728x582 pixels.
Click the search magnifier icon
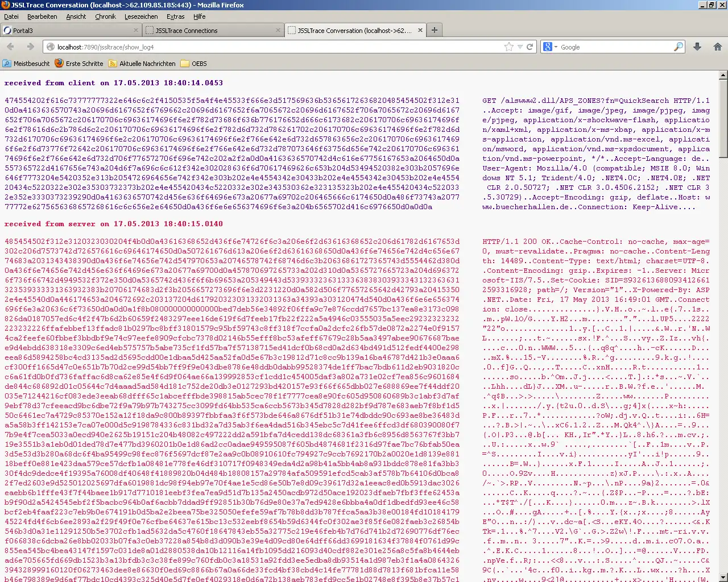pos(679,47)
